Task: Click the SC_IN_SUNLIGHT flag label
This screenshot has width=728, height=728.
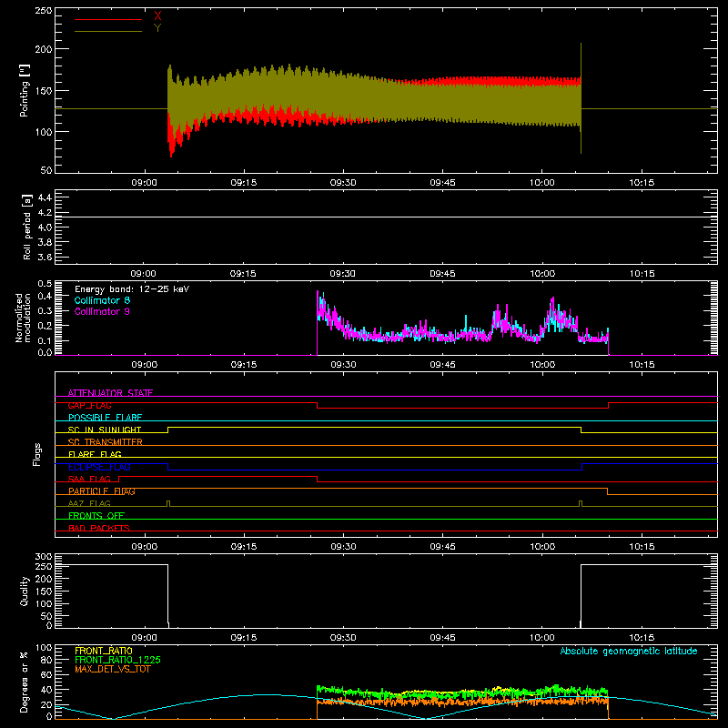Action: (105, 430)
